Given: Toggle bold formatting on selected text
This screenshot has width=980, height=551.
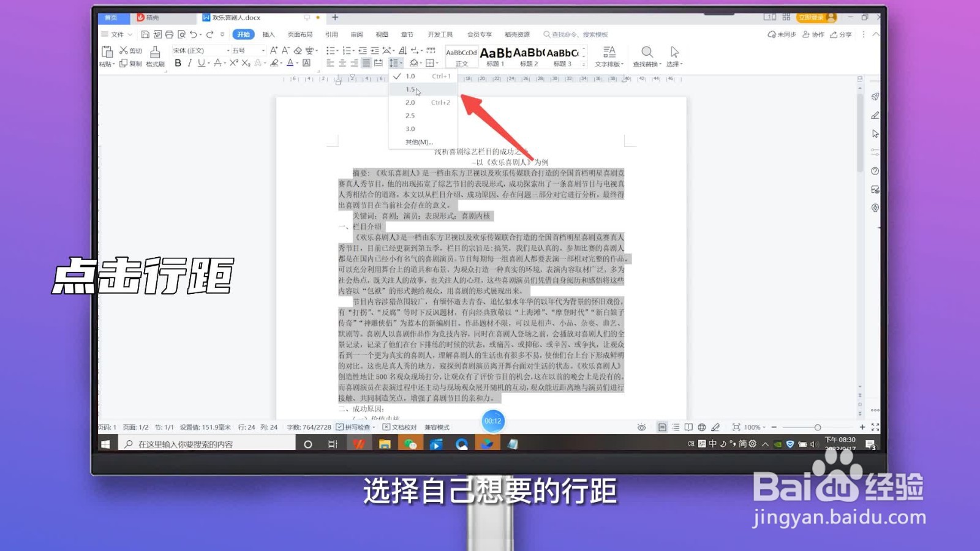Looking at the screenshot, I should [178, 62].
